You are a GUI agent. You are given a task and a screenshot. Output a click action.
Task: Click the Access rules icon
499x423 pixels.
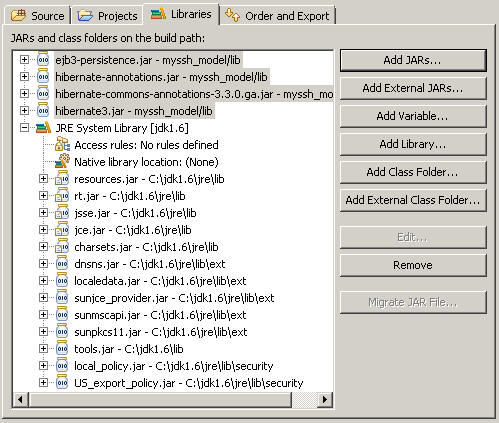[62, 145]
